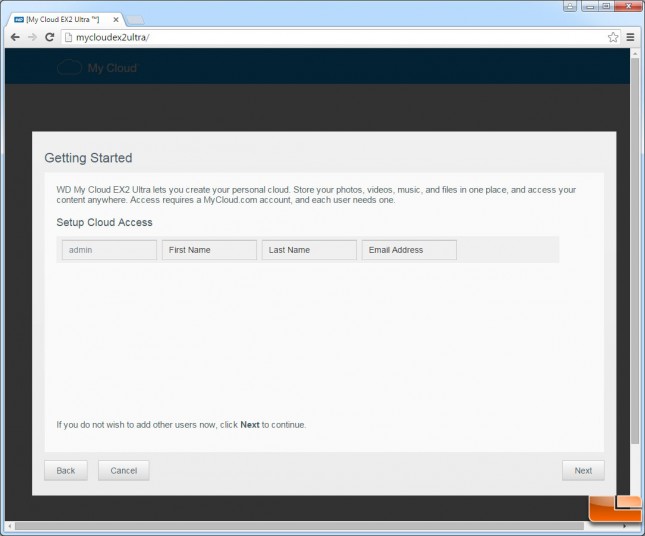Close the browser window
Viewport: 645px width, 536px height.
pos(628,6)
